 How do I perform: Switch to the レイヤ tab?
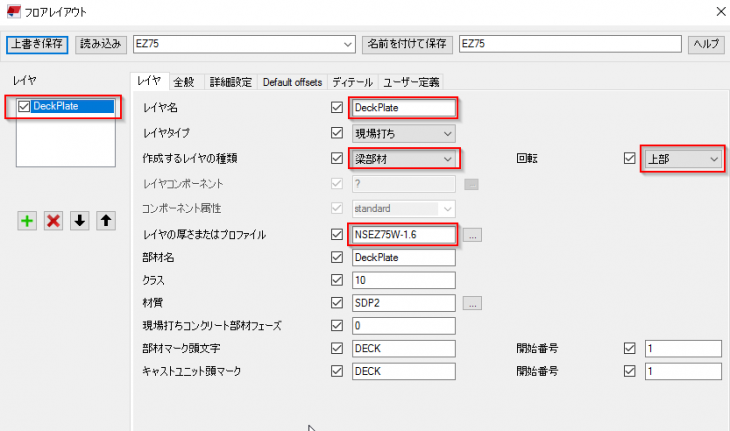pyautogui.click(x=149, y=81)
